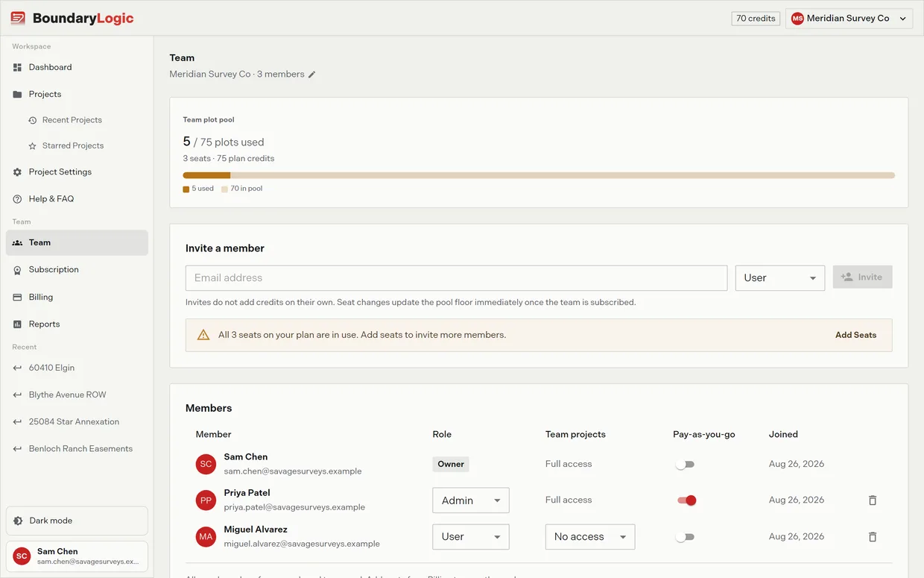Image resolution: width=924 pixels, height=578 pixels.
Task: Click the Starred Projects star icon
Action: [32, 146]
